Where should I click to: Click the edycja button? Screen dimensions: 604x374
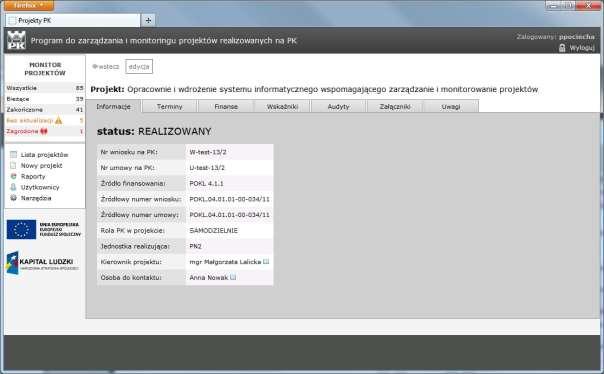pyautogui.click(x=139, y=67)
